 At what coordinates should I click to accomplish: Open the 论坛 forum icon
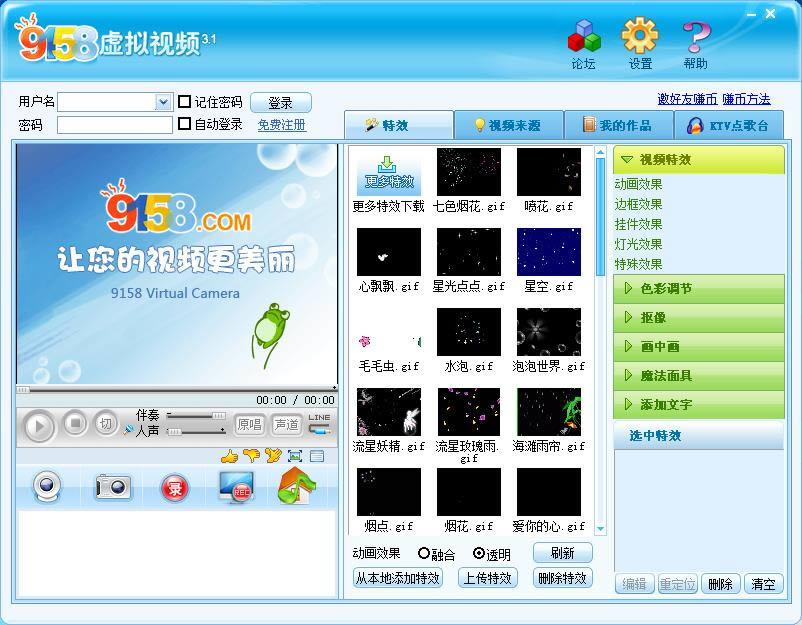point(583,38)
